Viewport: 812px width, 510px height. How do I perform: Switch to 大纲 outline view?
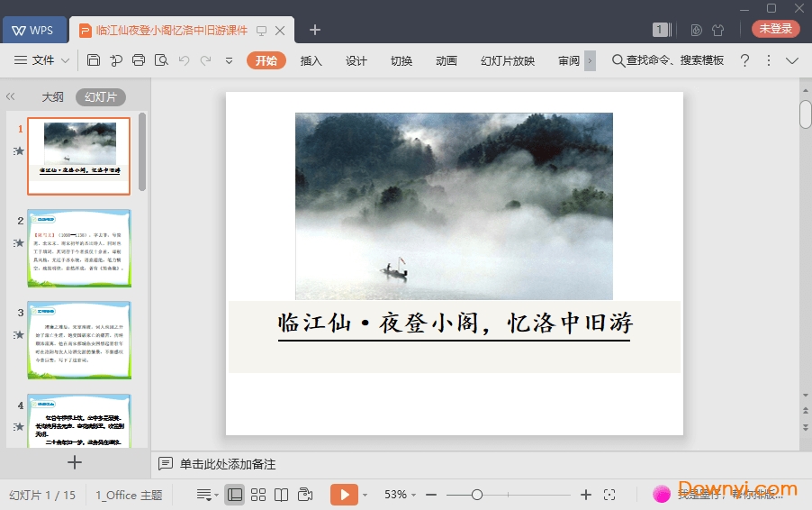pos(52,97)
